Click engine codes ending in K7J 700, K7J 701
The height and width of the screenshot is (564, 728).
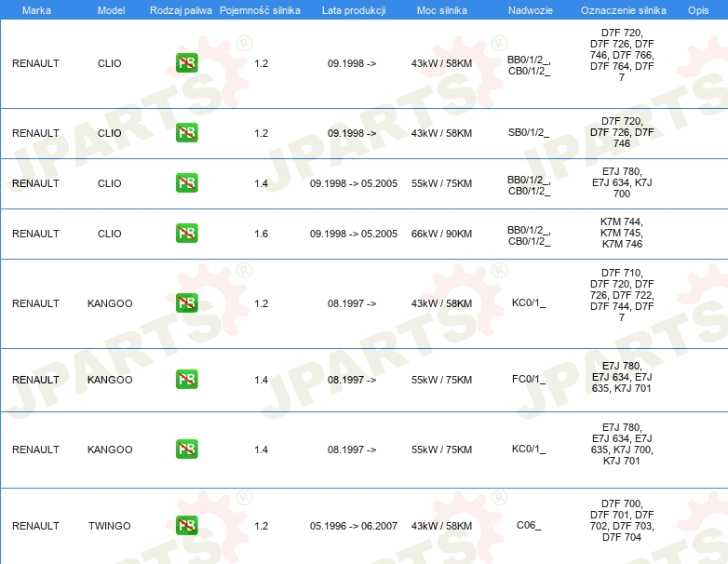click(x=622, y=444)
